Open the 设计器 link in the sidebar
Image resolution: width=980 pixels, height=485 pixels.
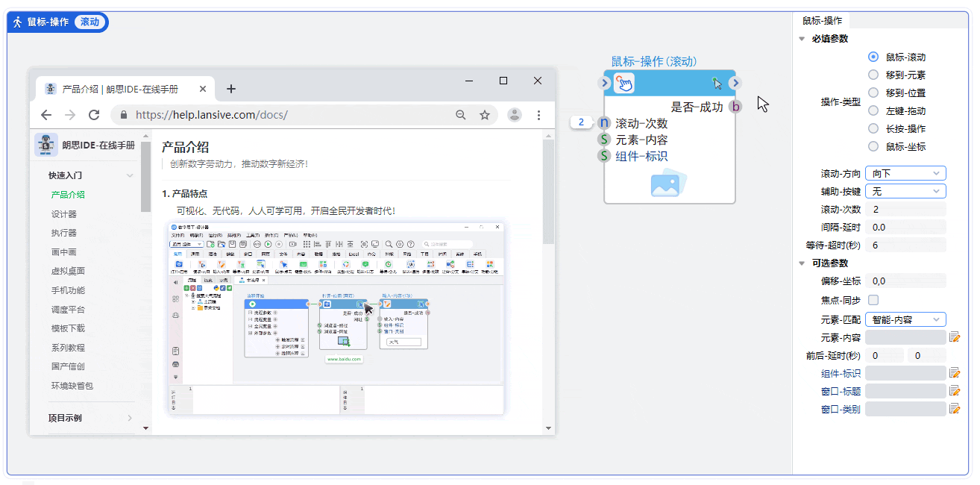pyautogui.click(x=63, y=214)
